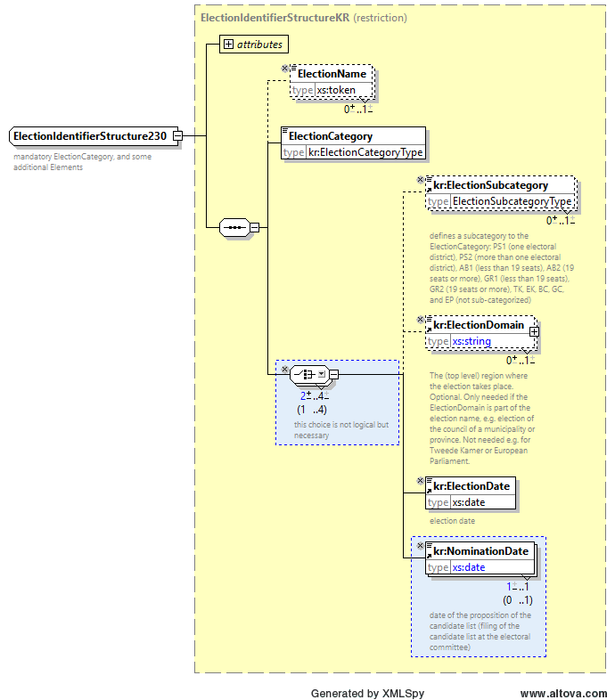Screen dimensions: 615x700
Task: Open the choice compositor dropdown arrow
Action: (322, 374)
